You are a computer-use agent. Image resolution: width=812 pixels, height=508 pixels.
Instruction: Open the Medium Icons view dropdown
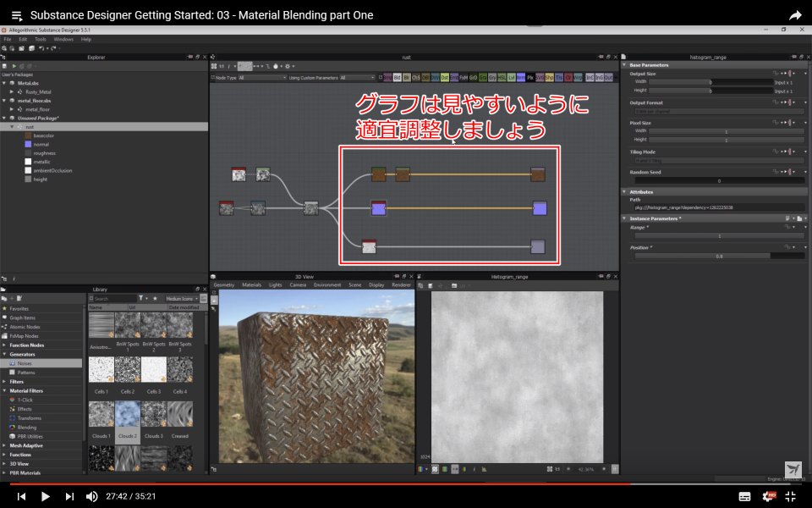tap(182, 299)
